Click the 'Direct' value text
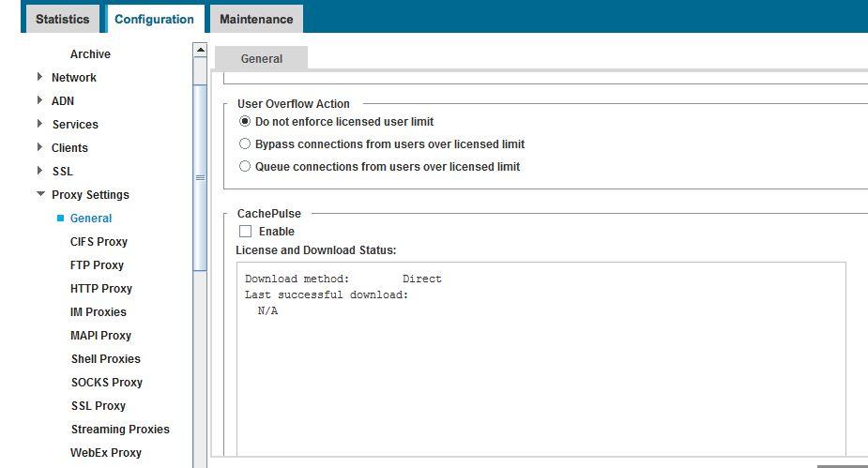Screen dimensions: 868x468 [x=422, y=279]
